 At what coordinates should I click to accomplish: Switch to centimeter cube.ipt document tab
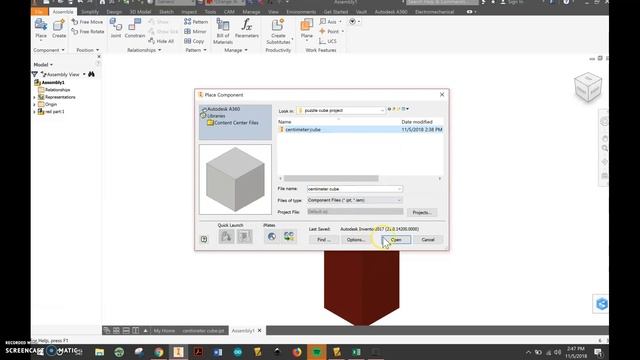tap(203, 331)
